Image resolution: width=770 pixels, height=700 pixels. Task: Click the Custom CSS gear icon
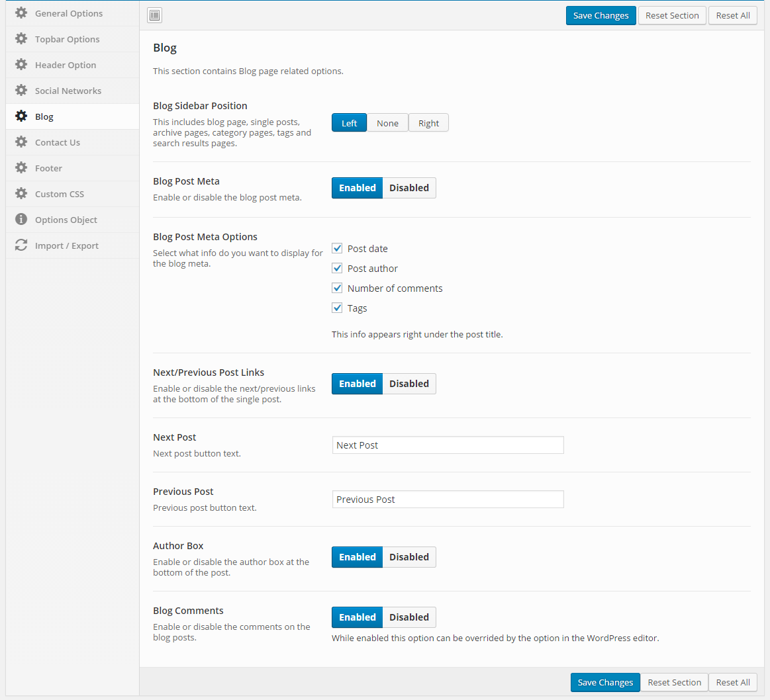tap(21, 194)
